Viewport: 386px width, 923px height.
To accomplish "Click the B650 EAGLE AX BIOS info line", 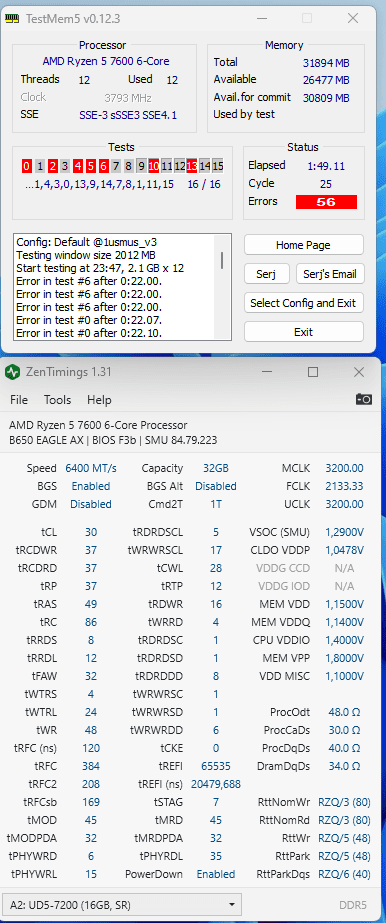I will 113,440.
